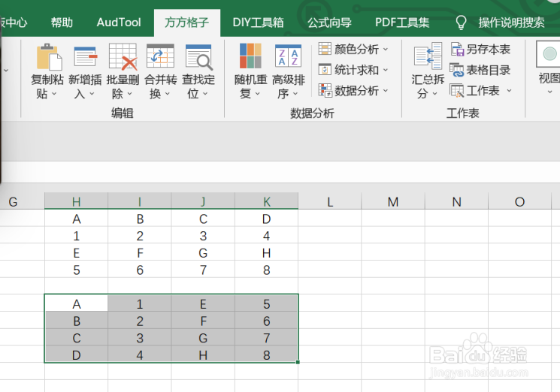Open the DIY工具箱 tab
Viewport: 560px width, 392px height.
coord(259,23)
